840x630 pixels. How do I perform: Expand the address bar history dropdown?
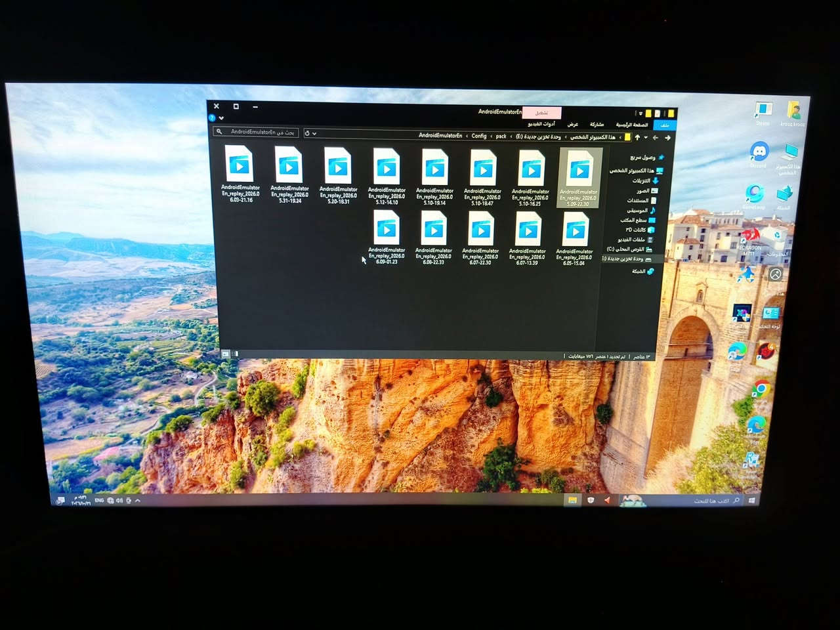pyautogui.click(x=314, y=133)
